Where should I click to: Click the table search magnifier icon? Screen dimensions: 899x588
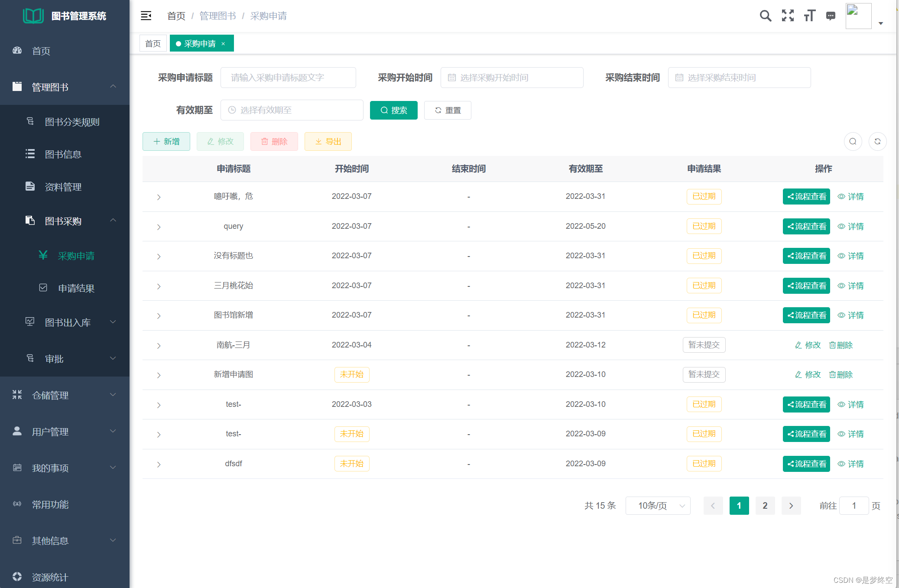coord(853,141)
